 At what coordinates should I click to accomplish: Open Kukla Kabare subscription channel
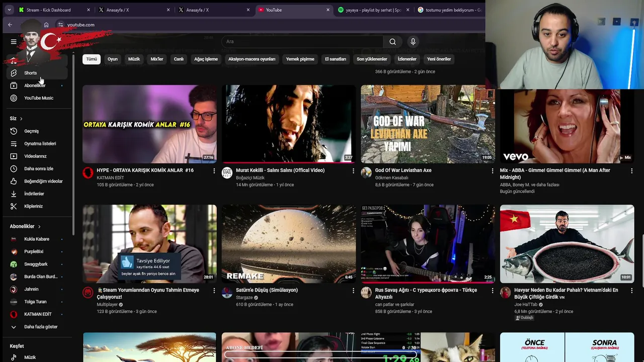(x=36, y=239)
